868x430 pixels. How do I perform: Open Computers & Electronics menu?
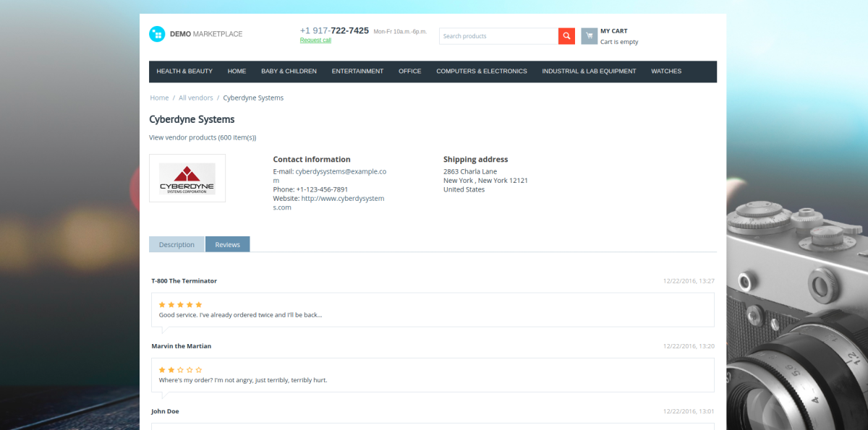(482, 72)
